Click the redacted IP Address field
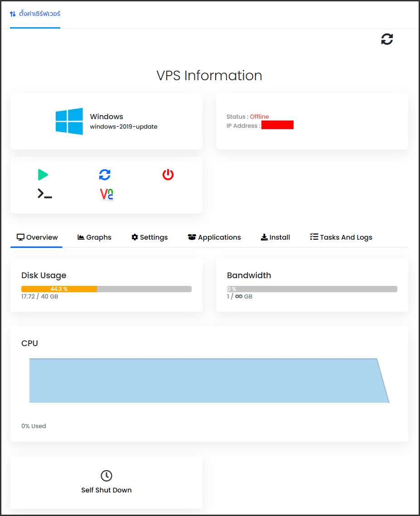 click(277, 125)
